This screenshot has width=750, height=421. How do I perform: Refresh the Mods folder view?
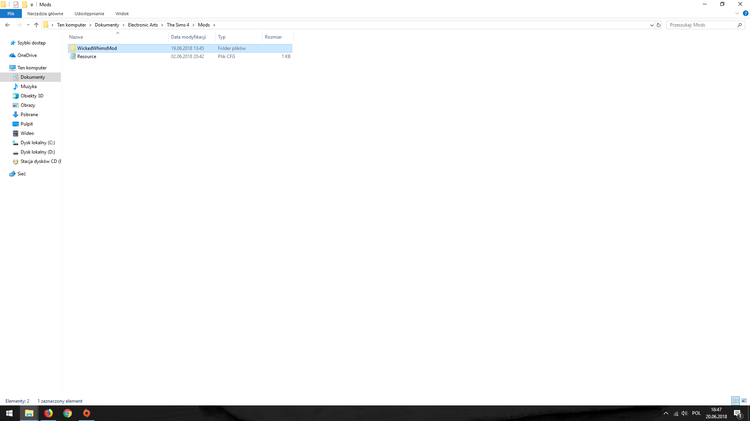point(659,25)
